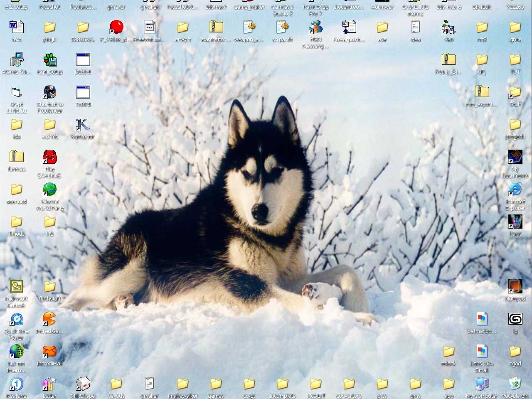Launch MSN Messenger shortcut
532x399 pixels.
click(316, 27)
